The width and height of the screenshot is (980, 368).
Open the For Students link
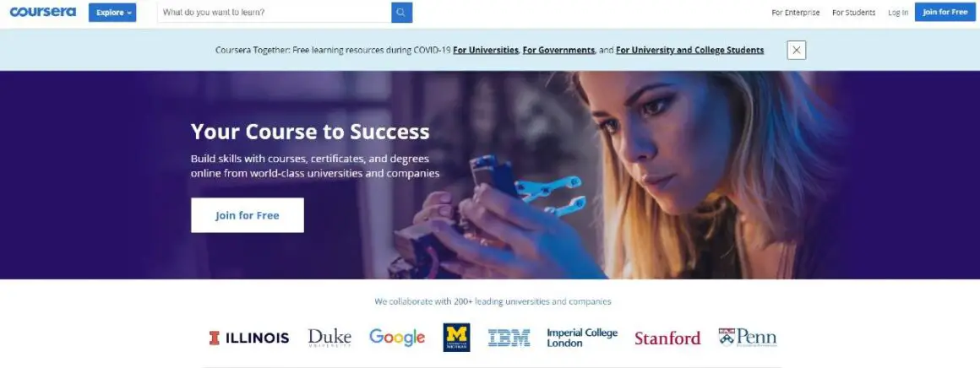coord(854,13)
